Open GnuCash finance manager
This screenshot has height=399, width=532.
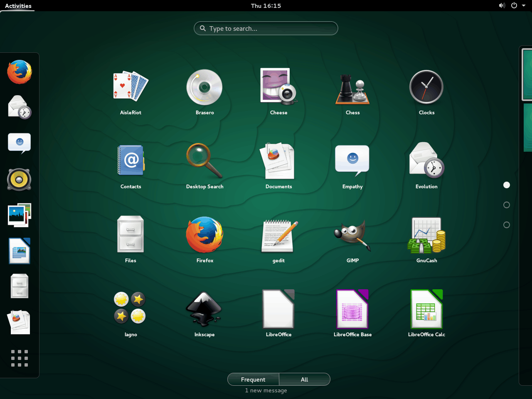(x=426, y=235)
